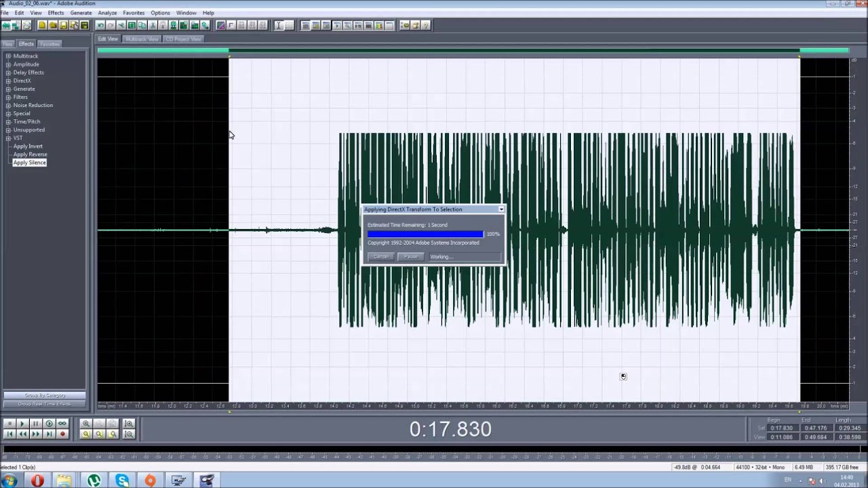The width and height of the screenshot is (868, 488).
Task: Expand the Time/Pitch effects group
Action: coord(8,121)
